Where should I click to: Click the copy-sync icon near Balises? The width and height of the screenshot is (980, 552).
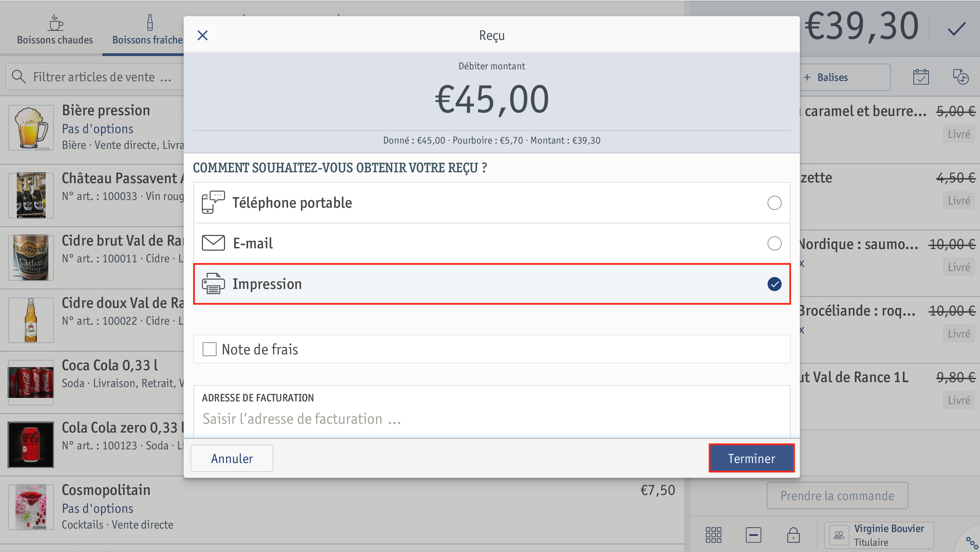point(960,77)
